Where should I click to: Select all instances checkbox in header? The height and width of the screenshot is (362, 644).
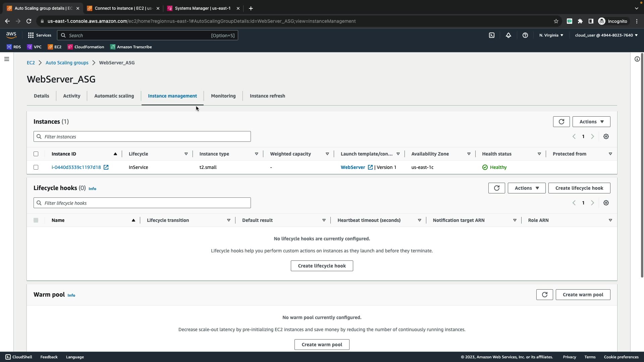(x=36, y=154)
